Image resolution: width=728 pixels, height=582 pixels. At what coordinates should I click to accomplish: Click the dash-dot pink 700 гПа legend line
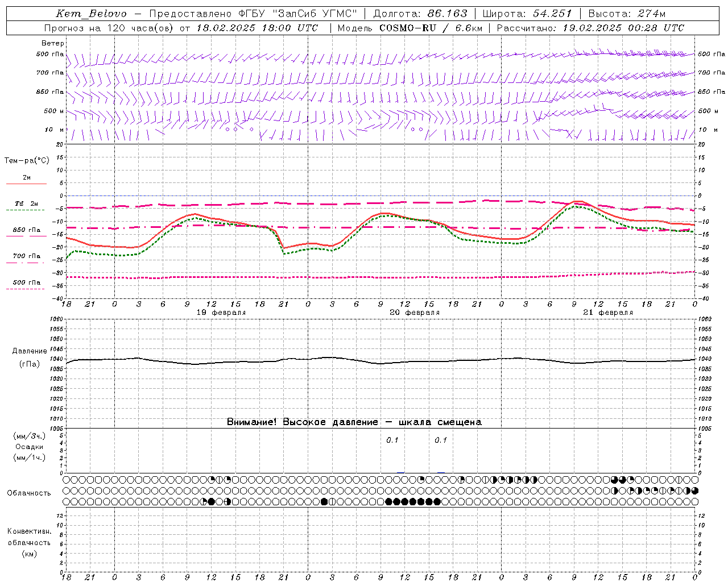coord(26,263)
